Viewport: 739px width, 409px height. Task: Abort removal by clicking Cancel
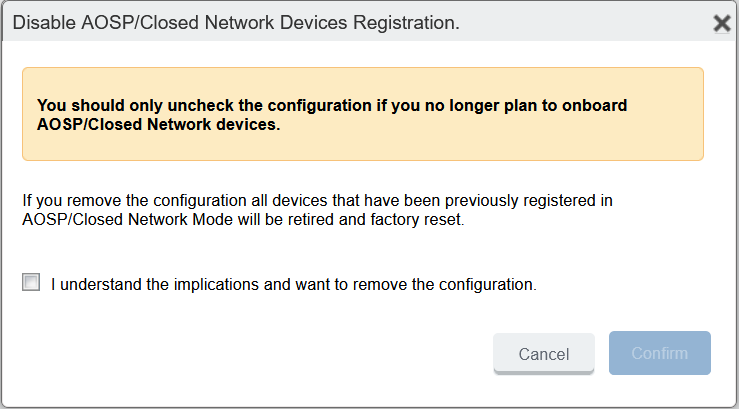[x=544, y=354]
